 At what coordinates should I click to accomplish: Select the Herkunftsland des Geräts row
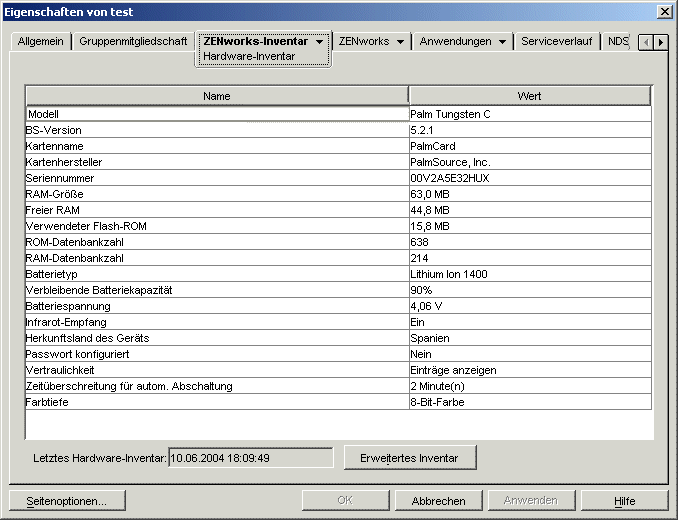[338, 338]
